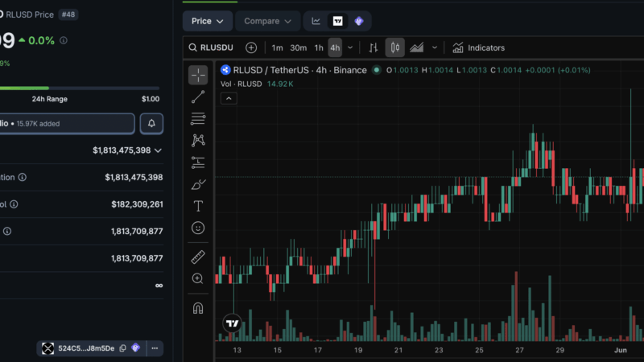Screen dimensions: 644x362
Task: Click the 27 date label on time axis
Action: coord(519,350)
